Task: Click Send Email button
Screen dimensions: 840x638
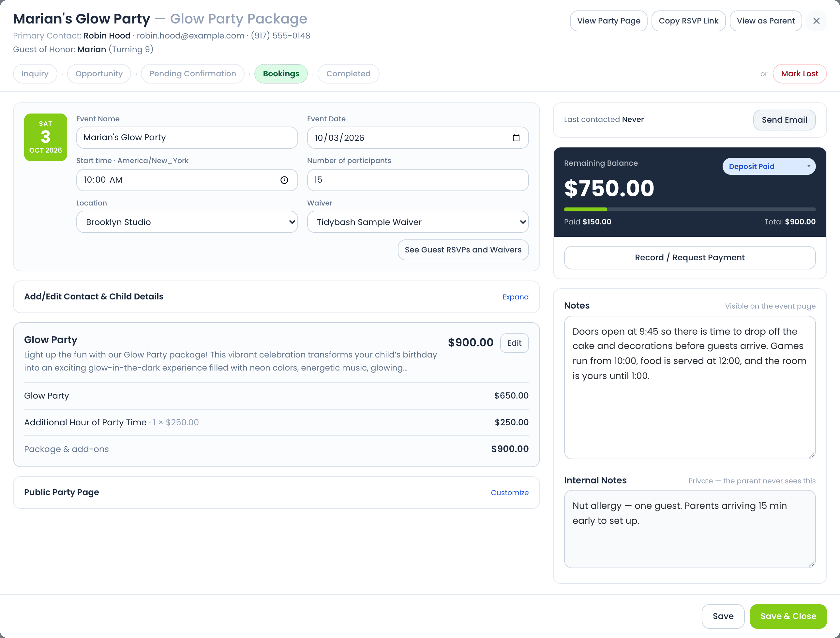Action: pyautogui.click(x=784, y=120)
